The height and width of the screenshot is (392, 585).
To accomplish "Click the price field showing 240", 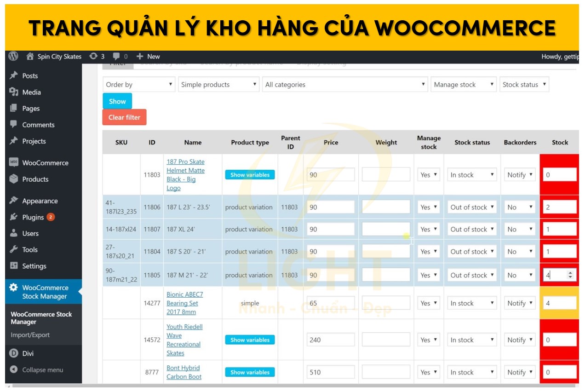I will (x=331, y=340).
